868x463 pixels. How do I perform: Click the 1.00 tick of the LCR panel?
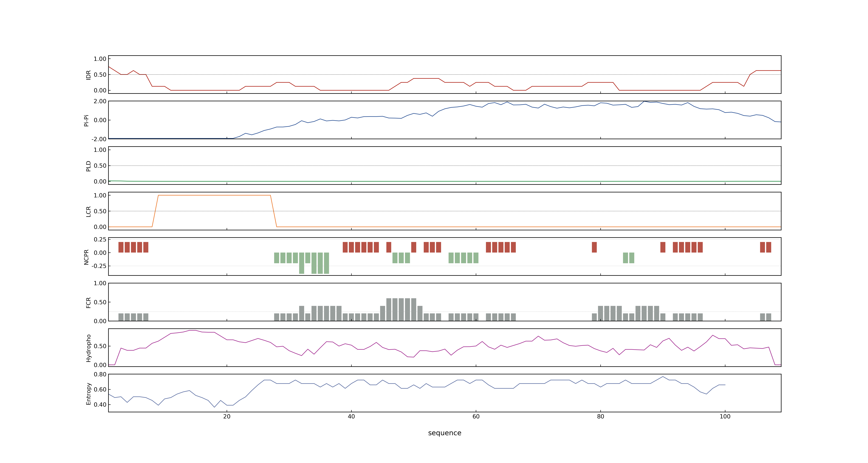(x=100, y=195)
